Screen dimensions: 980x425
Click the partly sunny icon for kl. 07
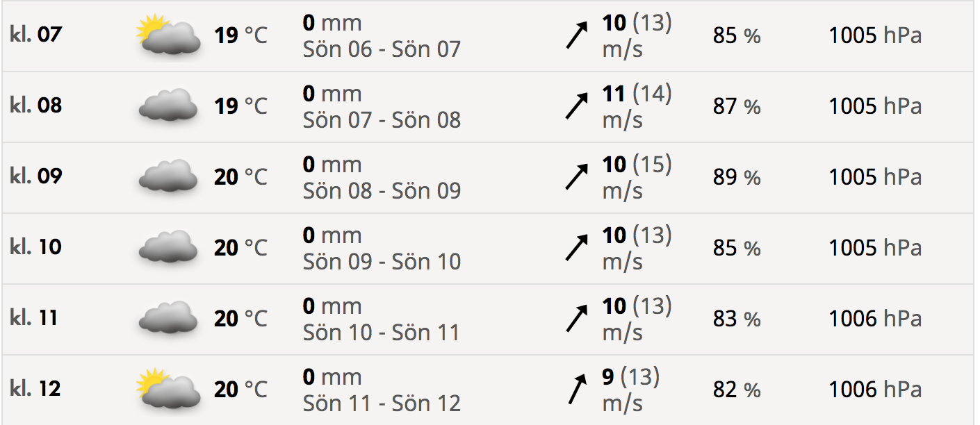click(x=168, y=35)
